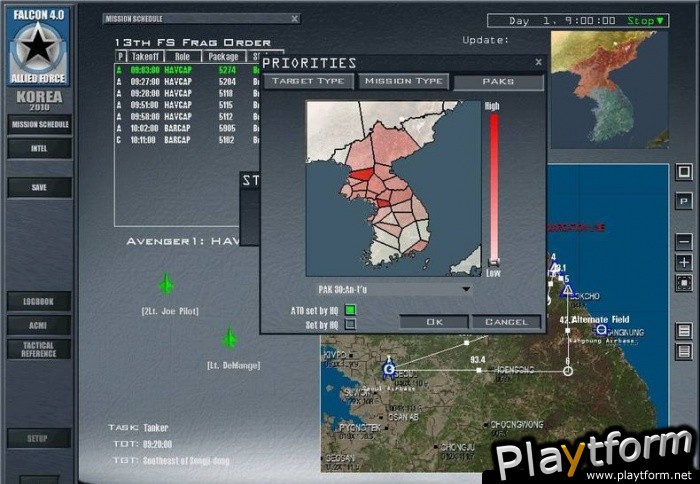Open the PAKs tab
Viewport: 700px width, 484px height.
pyautogui.click(x=498, y=82)
